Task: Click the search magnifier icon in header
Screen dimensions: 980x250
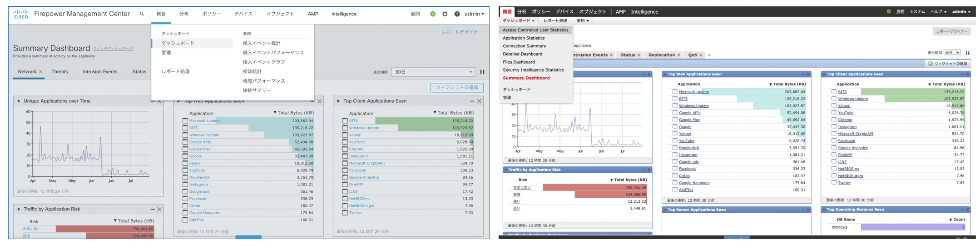Action: tap(142, 14)
